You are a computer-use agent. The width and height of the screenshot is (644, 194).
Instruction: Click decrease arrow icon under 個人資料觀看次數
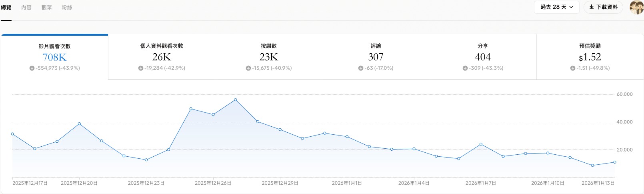click(x=141, y=68)
